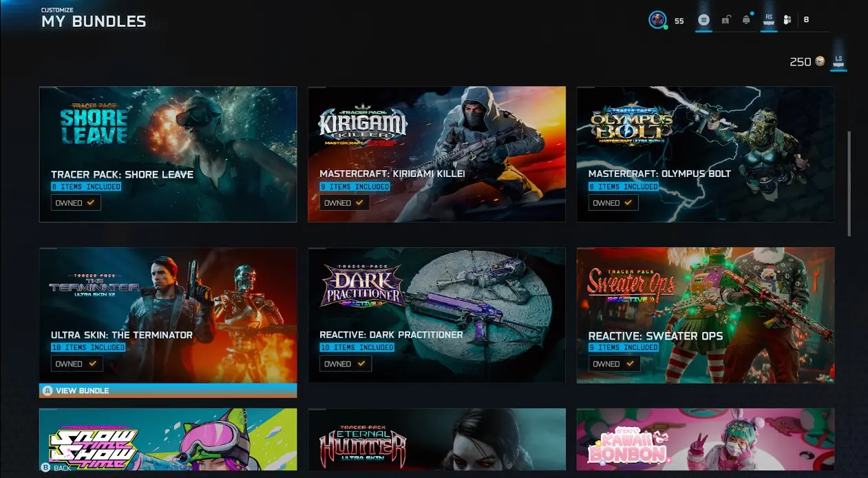
Task: Click the Shore Leave logo art
Action: [x=94, y=124]
